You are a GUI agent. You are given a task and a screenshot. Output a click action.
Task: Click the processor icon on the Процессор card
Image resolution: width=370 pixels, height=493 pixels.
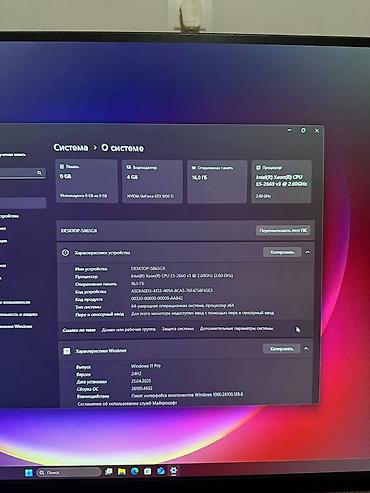258,168
